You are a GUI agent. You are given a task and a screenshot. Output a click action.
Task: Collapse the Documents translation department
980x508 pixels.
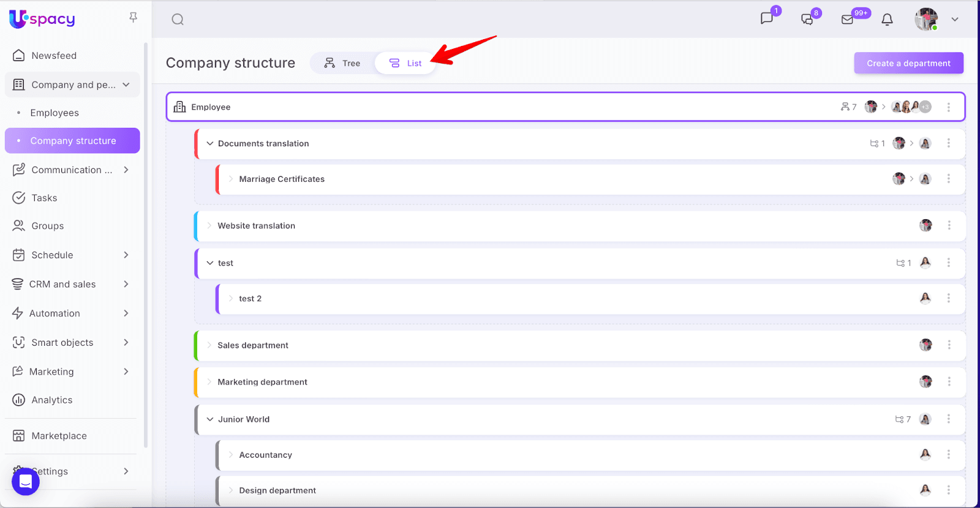(x=210, y=144)
